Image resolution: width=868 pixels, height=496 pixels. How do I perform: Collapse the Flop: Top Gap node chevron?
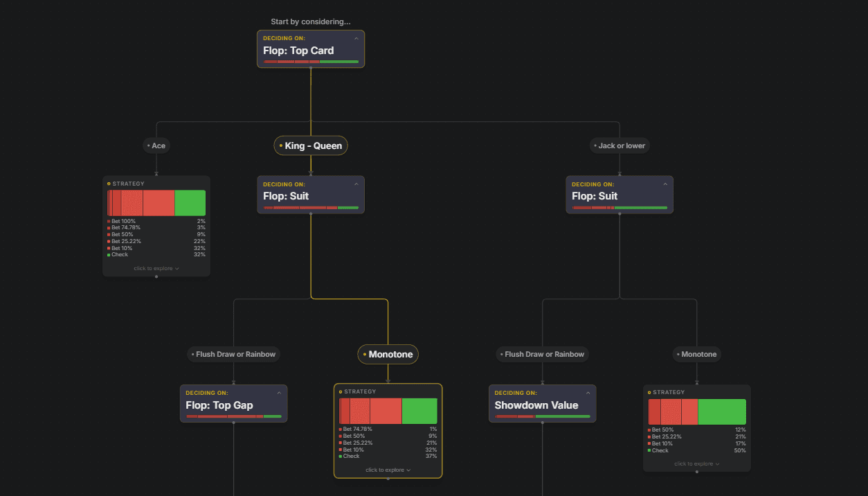coord(279,393)
